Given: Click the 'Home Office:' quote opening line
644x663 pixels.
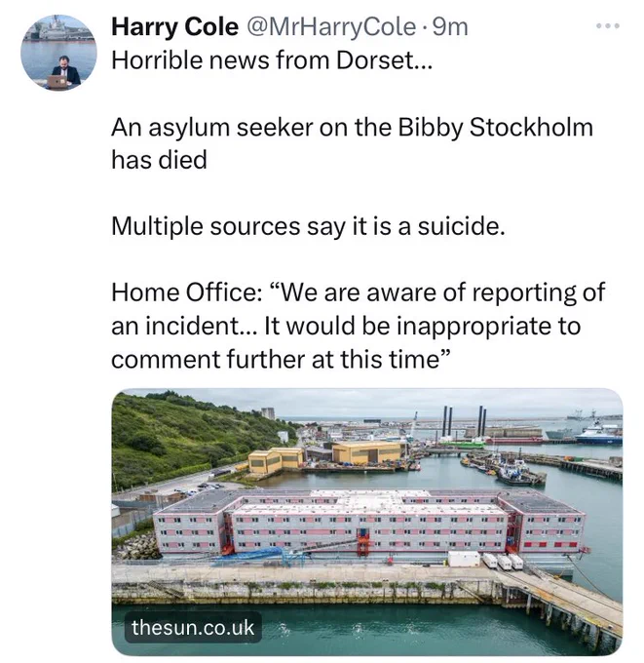Looking at the screenshot, I should pyautogui.click(x=359, y=292).
